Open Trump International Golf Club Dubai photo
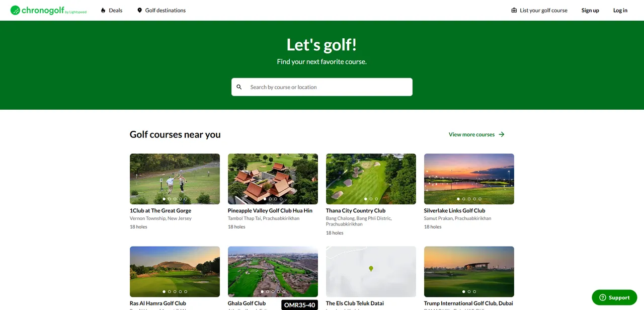Image resolution: width=644 pixels, height=310 pixels. [469, 271]
